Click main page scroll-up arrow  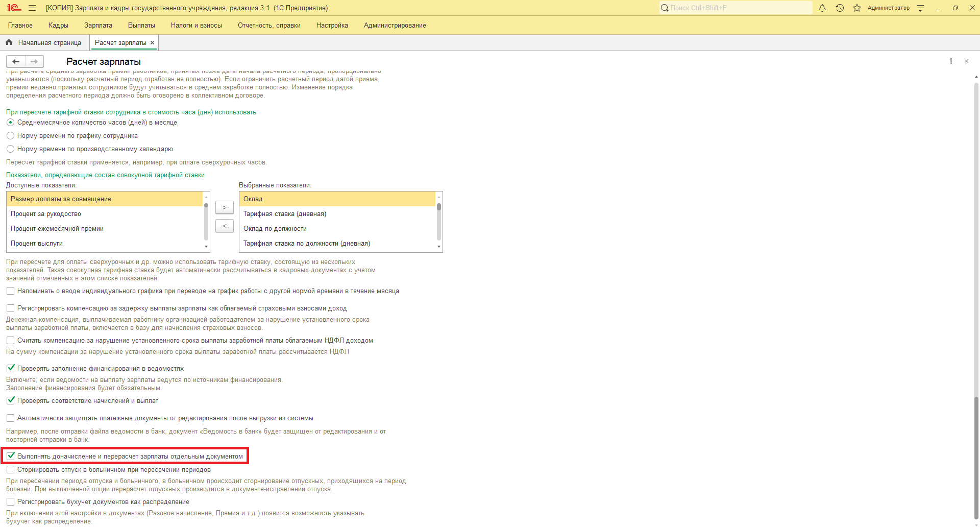pyautogui.click(x=976, y=76)
